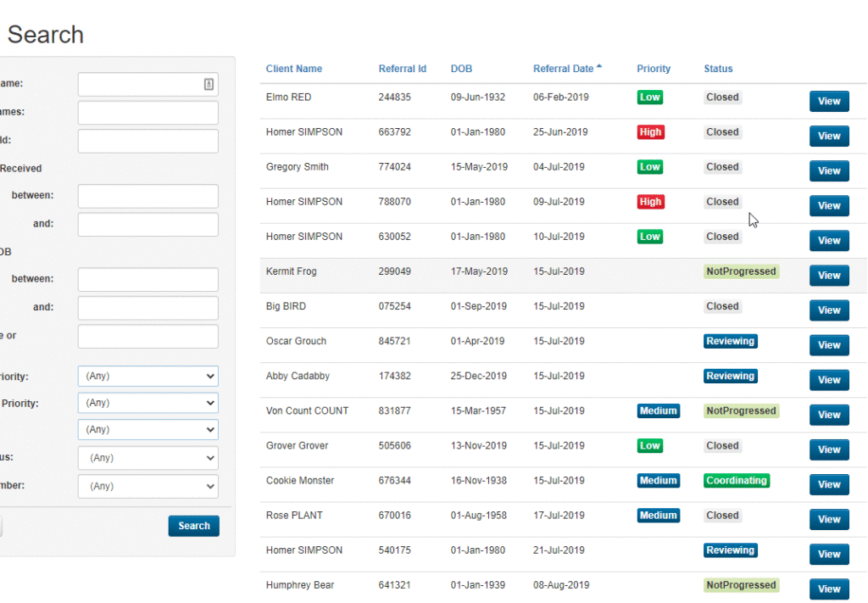The height and width of the screenshot is (603, 868).
Task: Click View for Abby Cadabby
Action: (829, 381)
